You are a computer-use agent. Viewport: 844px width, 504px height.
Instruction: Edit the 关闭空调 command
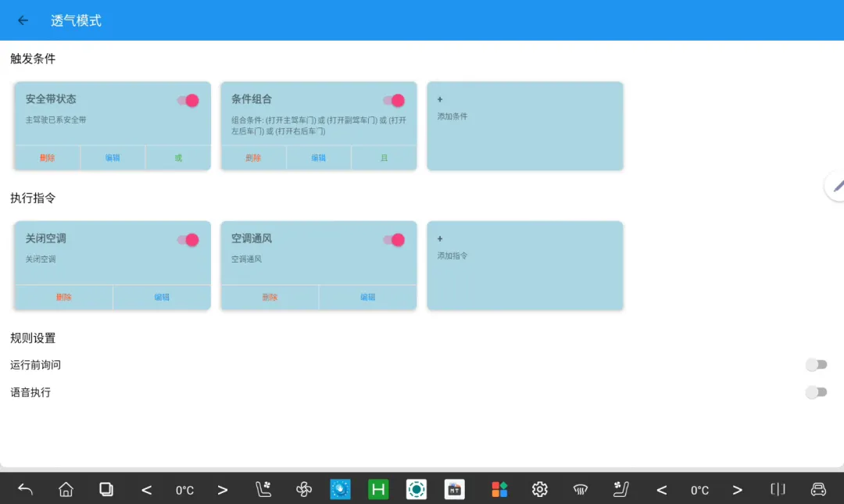(162, 297)
